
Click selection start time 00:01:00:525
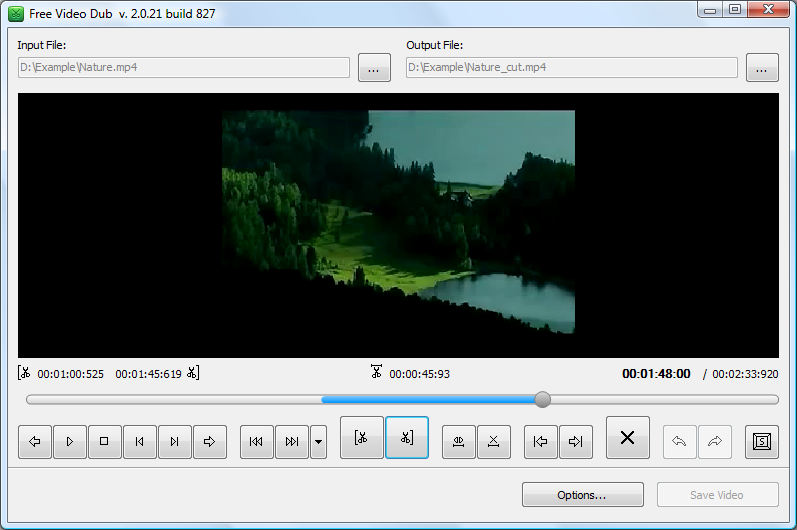[x=71, y=375]
